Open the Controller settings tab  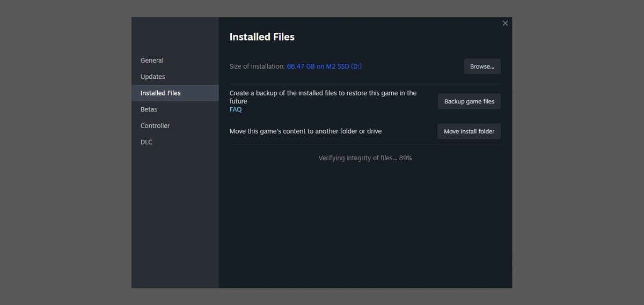click(155, 126)
